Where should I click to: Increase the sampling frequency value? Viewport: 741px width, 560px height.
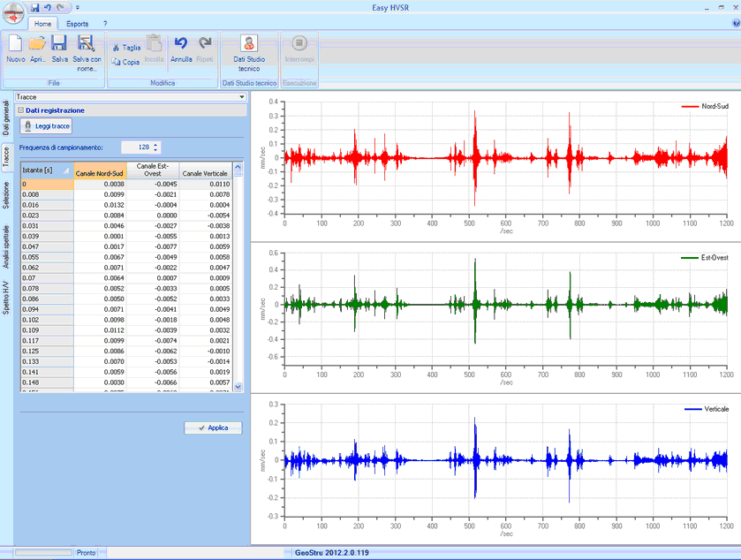coord(155,144)
